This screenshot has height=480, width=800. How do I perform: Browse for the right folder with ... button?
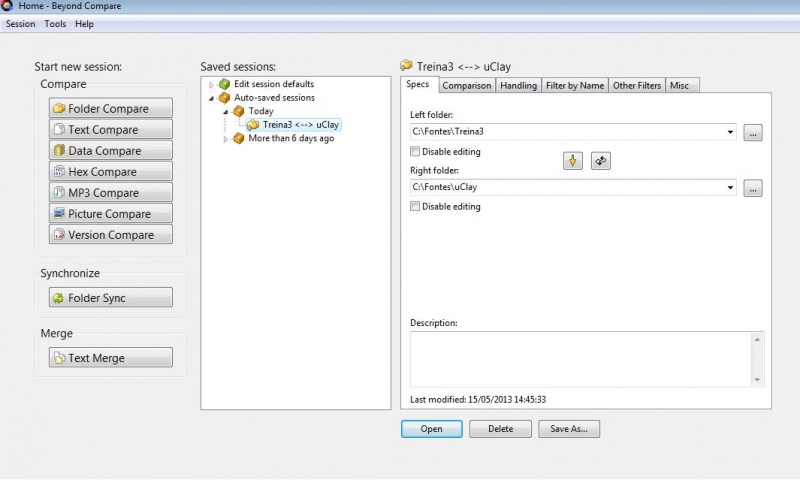point(753,188)
